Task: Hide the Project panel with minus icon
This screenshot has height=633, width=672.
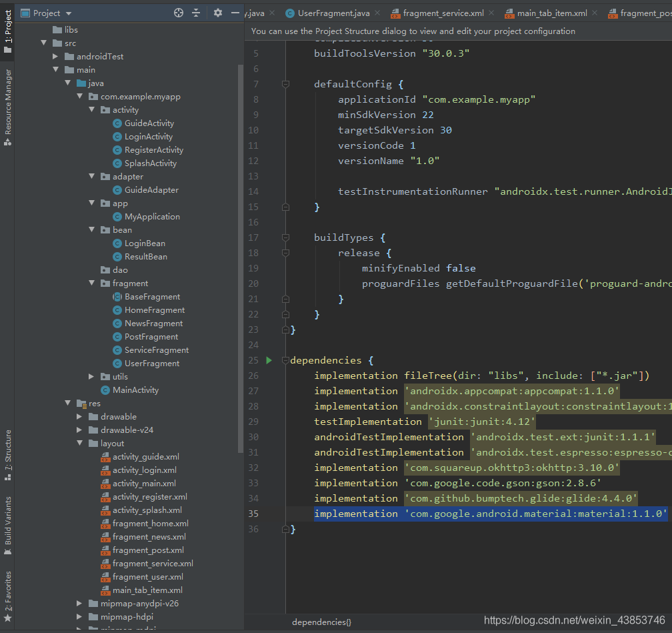Action: (235, 13)
